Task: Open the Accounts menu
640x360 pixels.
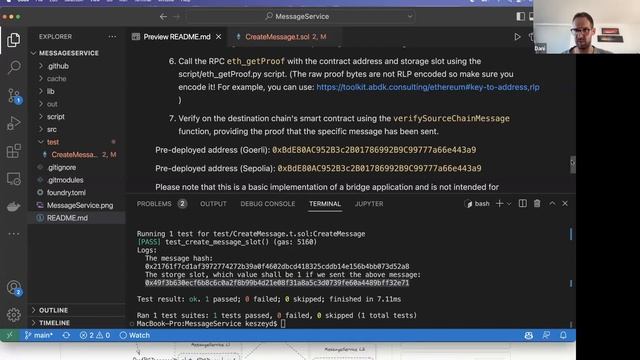Action: click(x=14, y=288)
